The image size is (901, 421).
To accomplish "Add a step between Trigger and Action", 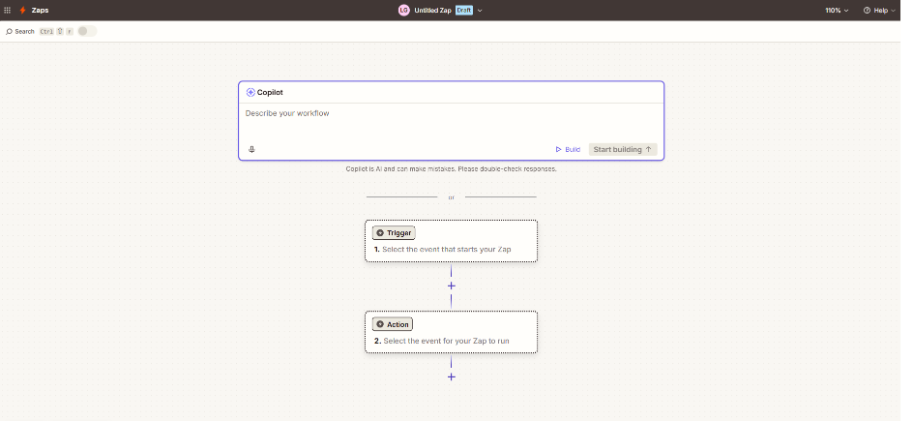I will [451, 285].
